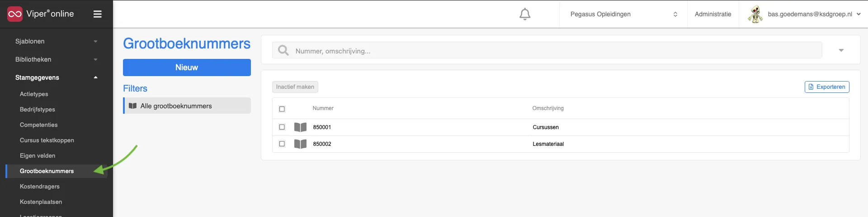The image size is (868, 217).
Task: Click the book icon for row 850002
Action: tap(300, 144)
